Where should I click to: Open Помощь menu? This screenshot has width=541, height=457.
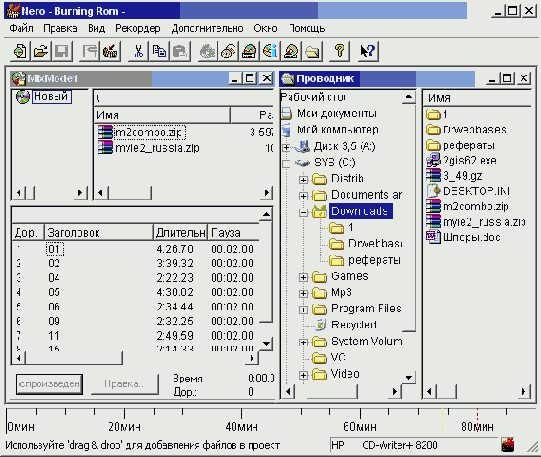click(x=307, y=28)
